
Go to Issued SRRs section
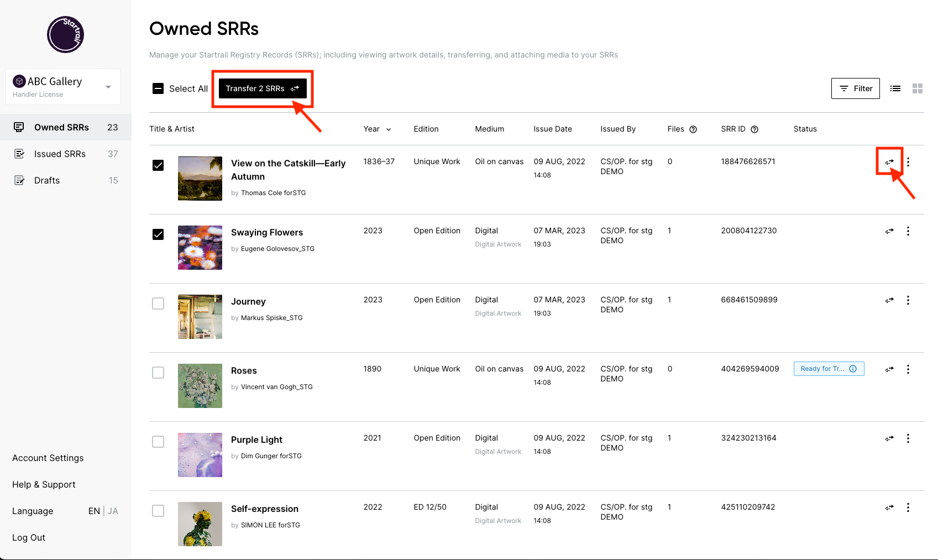(x=60, y=154)
